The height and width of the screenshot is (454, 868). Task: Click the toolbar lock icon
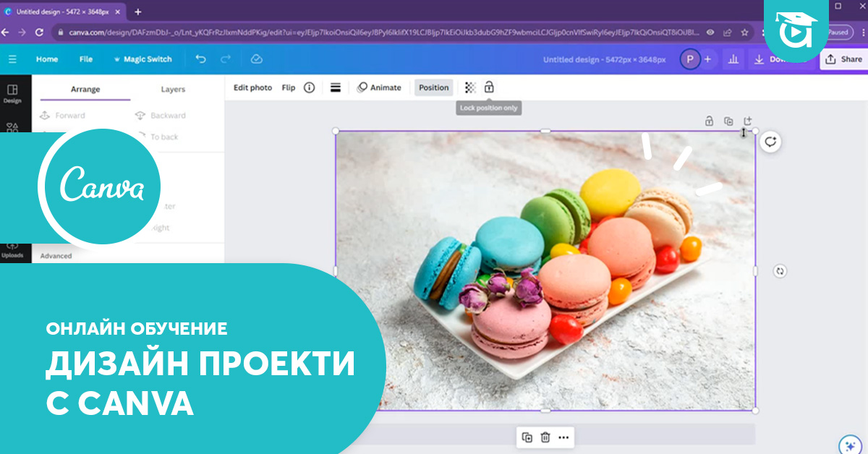(x=489, y=87)
